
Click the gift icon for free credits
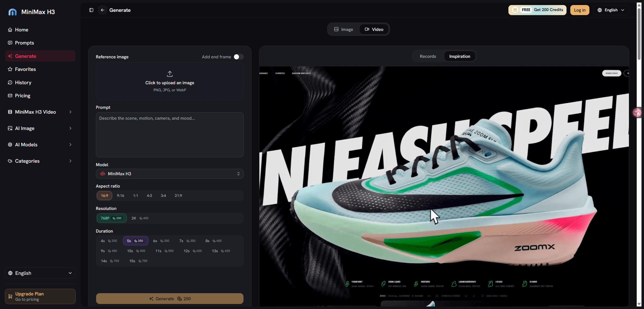pos(515,10)
